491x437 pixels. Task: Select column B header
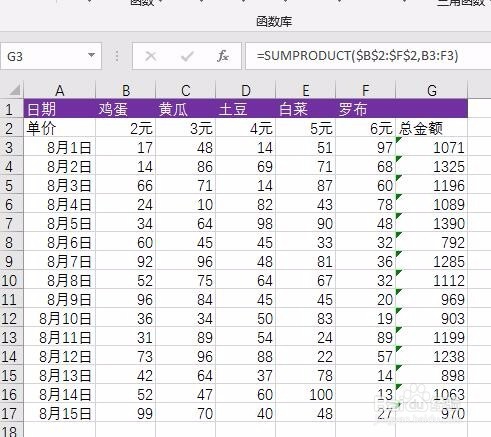point(126,90)
